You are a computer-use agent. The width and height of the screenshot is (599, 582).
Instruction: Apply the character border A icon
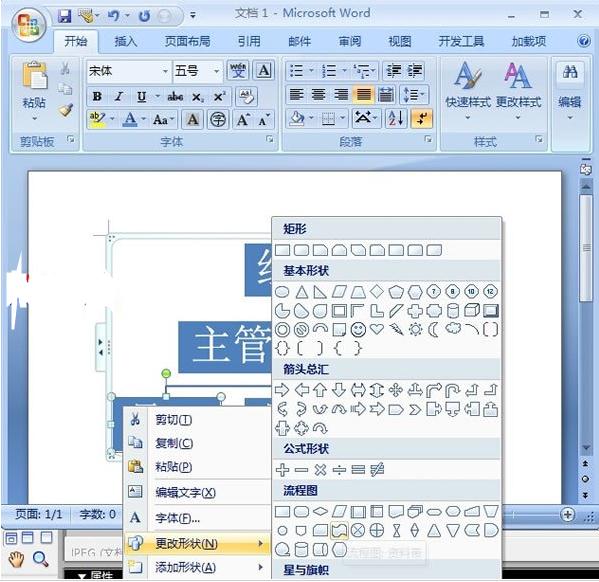click(x=264, y=71)
